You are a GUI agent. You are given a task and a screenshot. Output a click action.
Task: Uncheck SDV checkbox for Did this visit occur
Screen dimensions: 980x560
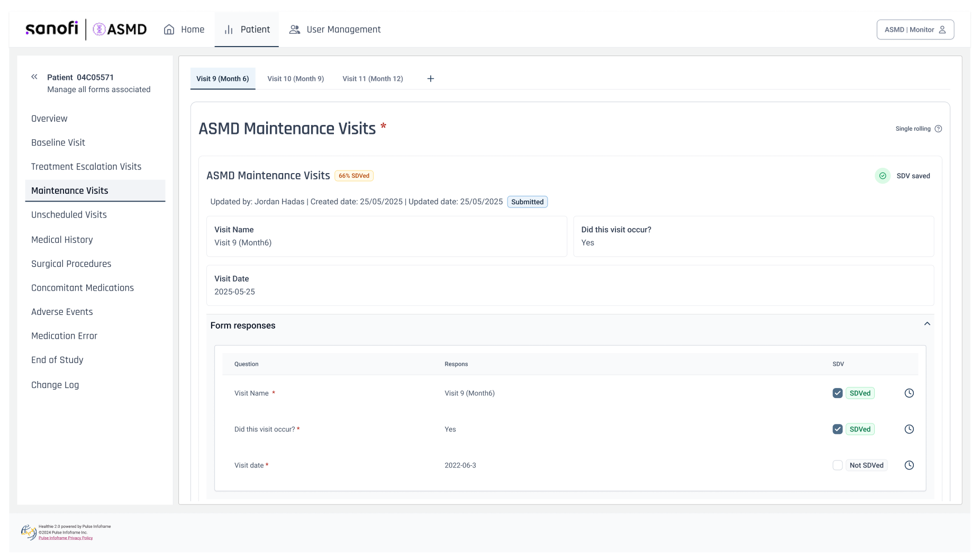click(838, 429)
